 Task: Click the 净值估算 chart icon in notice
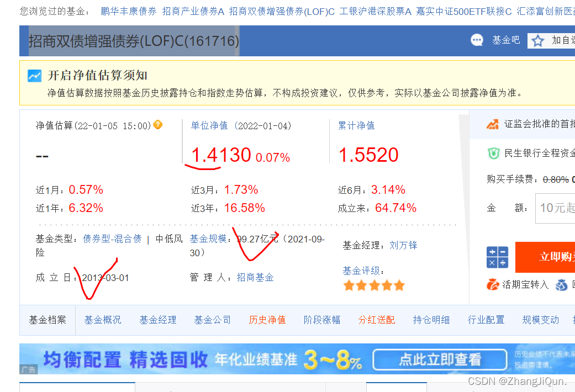[34, 76]
